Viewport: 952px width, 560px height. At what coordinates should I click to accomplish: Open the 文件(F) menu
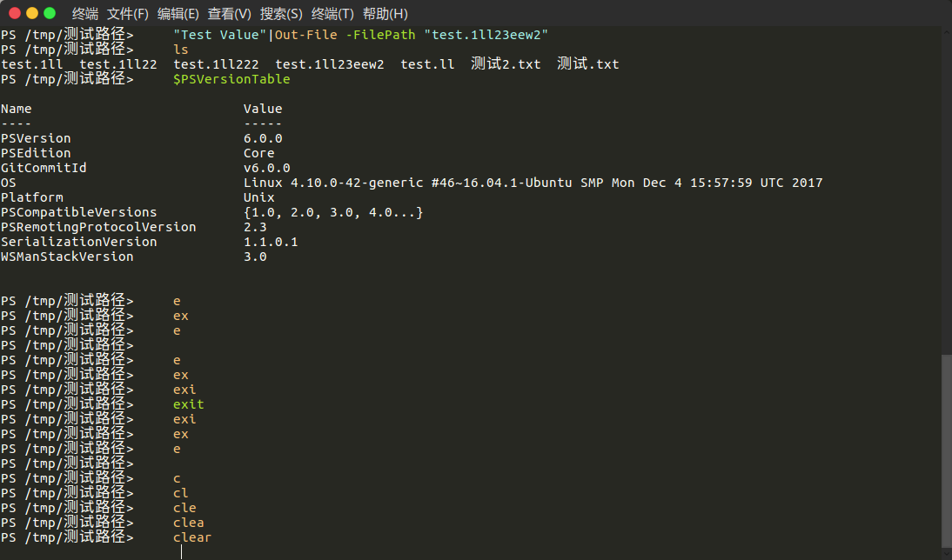tap(127, 14)
